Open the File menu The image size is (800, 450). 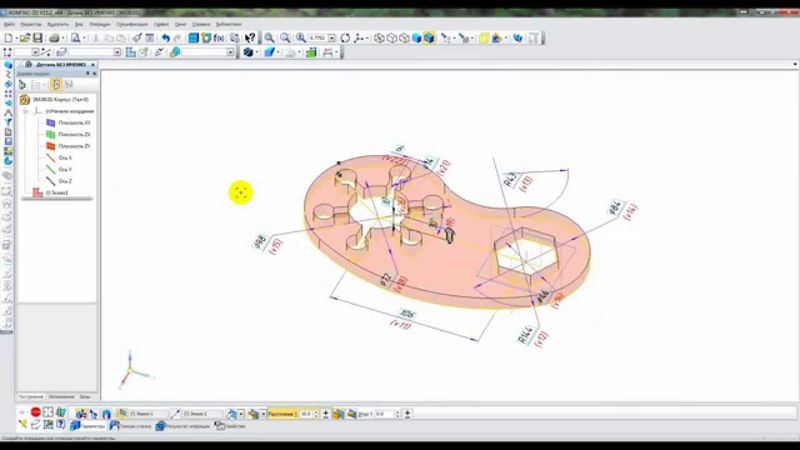point(9,24)
